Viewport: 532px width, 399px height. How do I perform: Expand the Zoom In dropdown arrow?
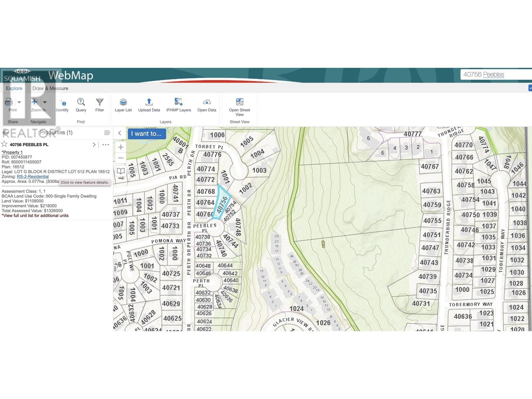pos(45,102)
